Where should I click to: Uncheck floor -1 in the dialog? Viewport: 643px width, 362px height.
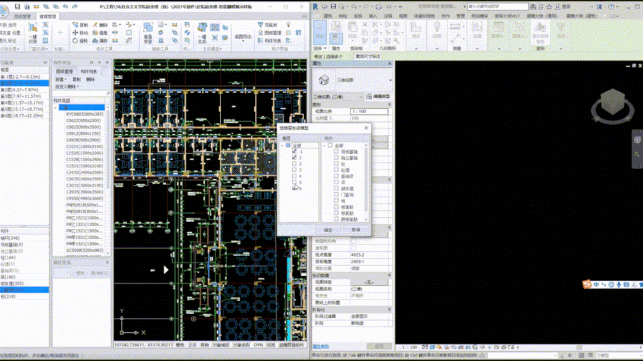click(294, 151)
